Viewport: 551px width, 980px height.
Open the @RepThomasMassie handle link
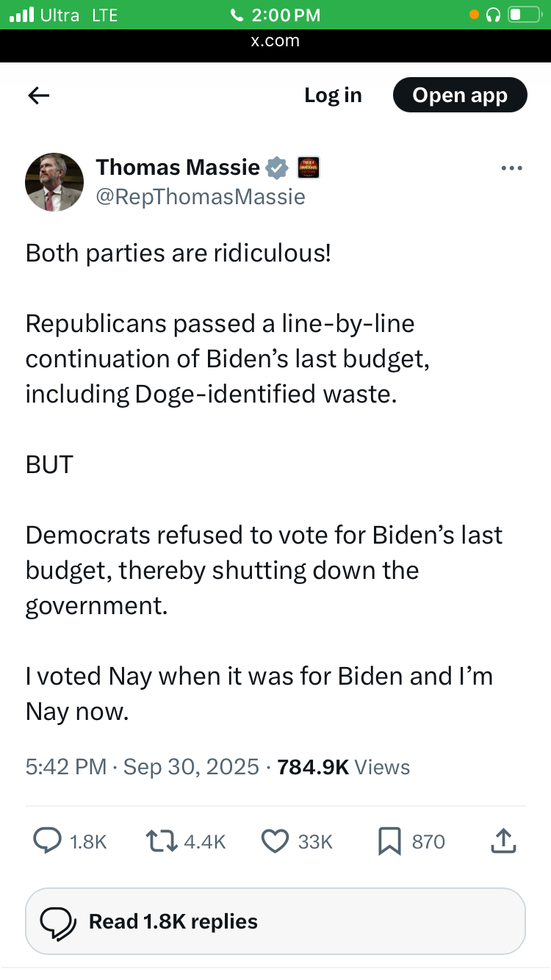coord(201,197)
